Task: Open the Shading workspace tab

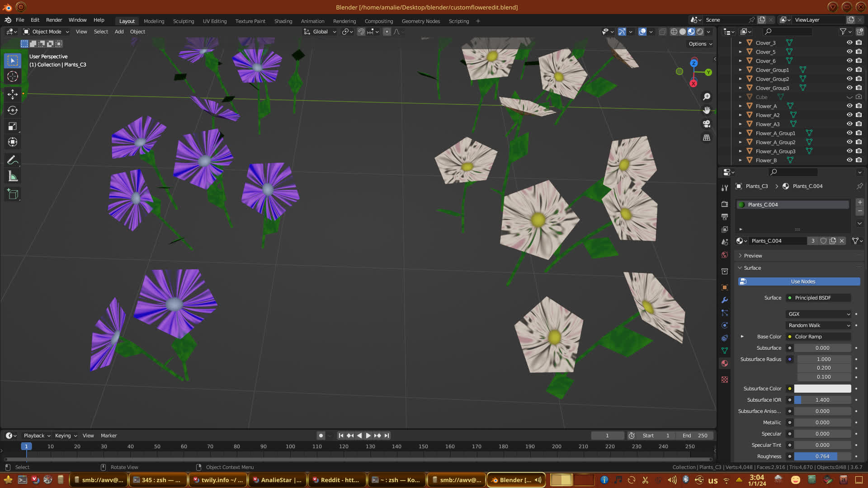Action: [x=283, y=21]
